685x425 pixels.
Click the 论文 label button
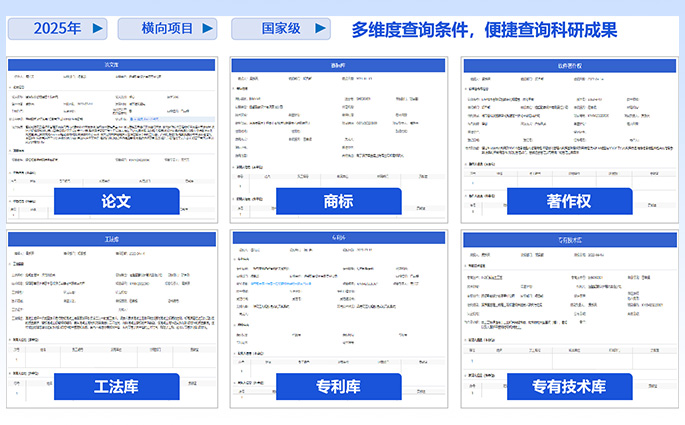pos(116,201)
